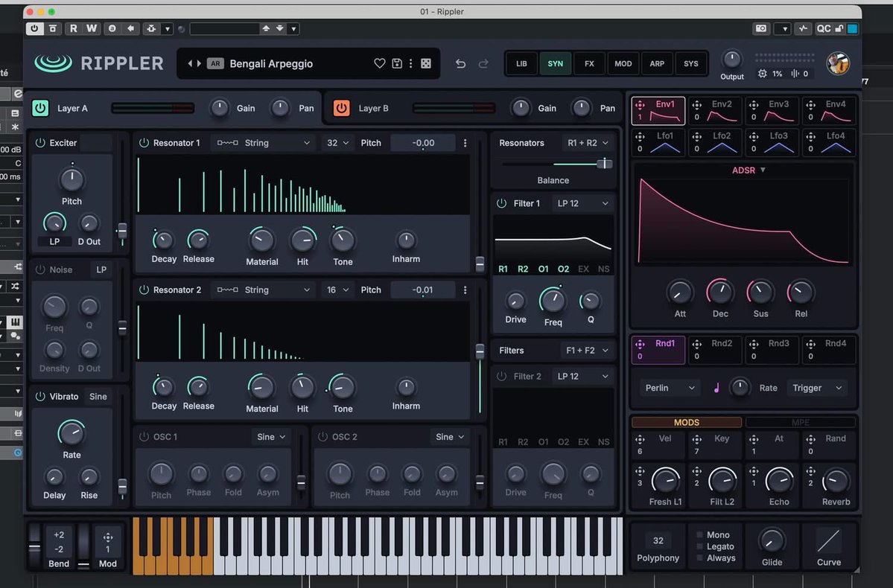Enable the Legato checkbox
893x588 pixels.
(x=699, y=546)
